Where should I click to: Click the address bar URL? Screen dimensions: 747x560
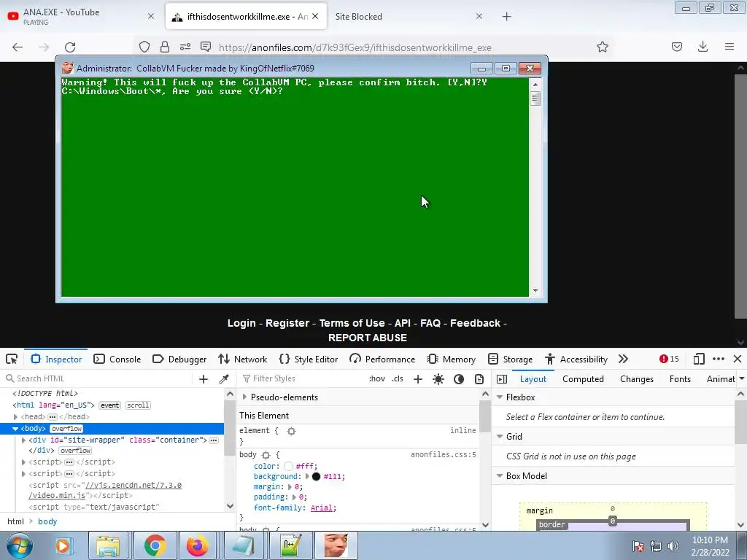point(355,47)
